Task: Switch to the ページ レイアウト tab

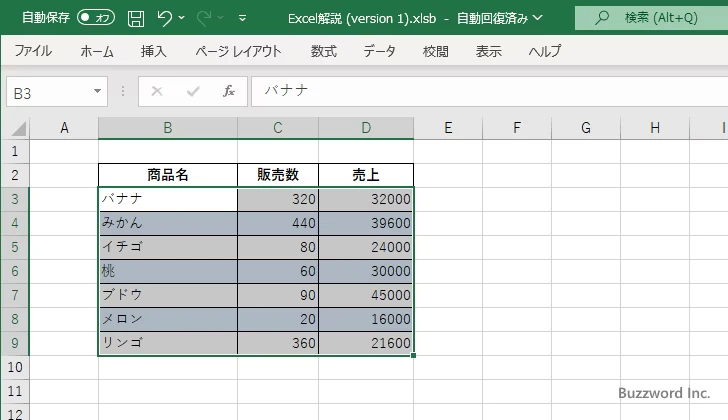Action: pos(238,51)
